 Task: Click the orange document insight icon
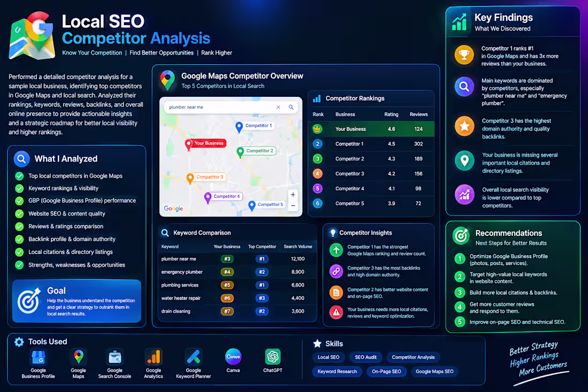tap(336, 292)
